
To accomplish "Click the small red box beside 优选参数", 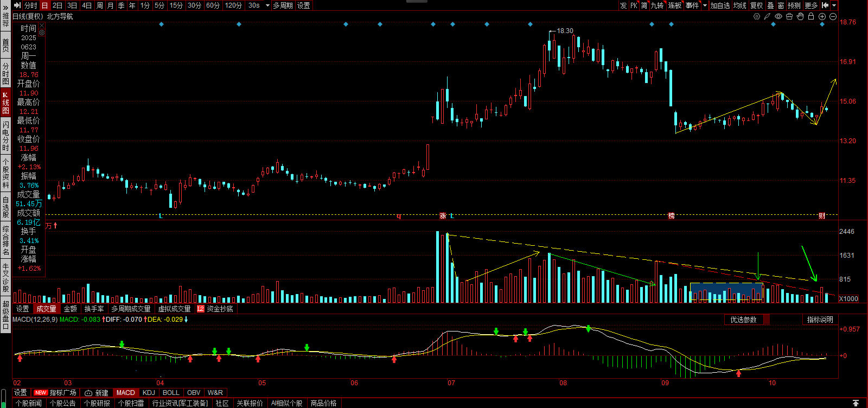I will [x=767, y=320].
